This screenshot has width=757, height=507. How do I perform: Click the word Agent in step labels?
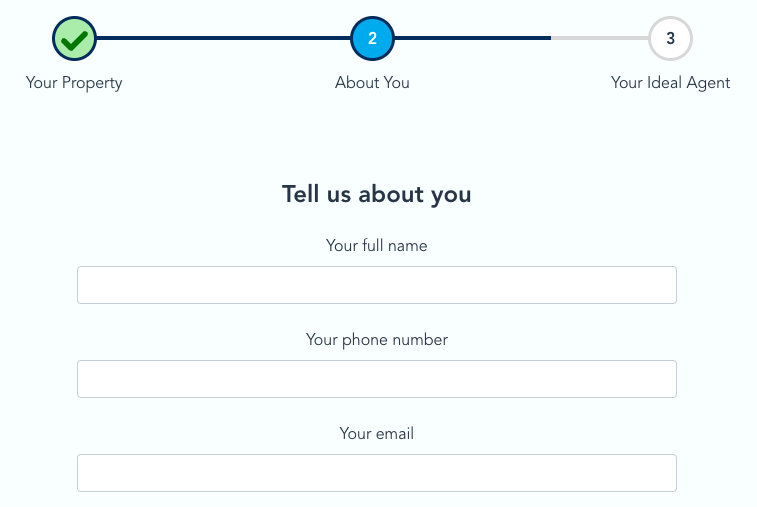pos(708,83)
